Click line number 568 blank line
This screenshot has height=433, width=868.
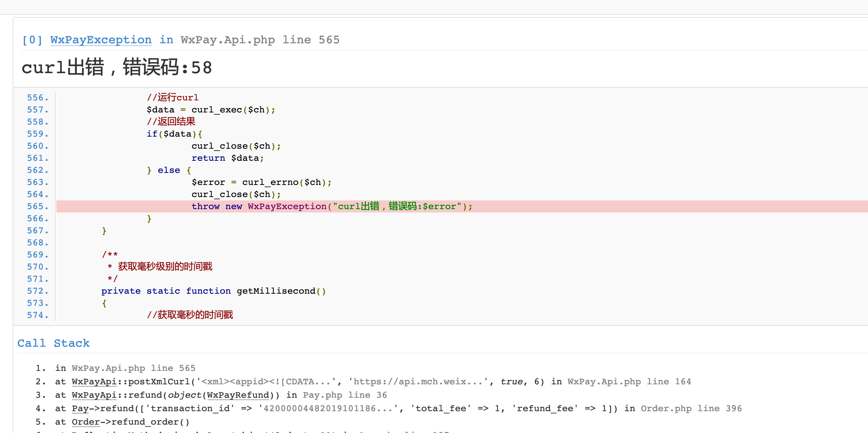38,243
